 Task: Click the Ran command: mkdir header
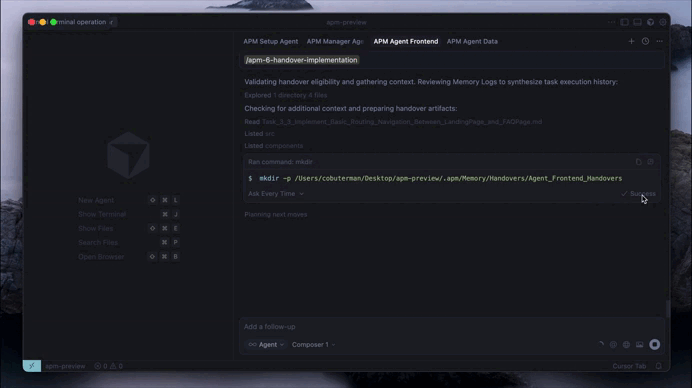(x=280, y=162)
